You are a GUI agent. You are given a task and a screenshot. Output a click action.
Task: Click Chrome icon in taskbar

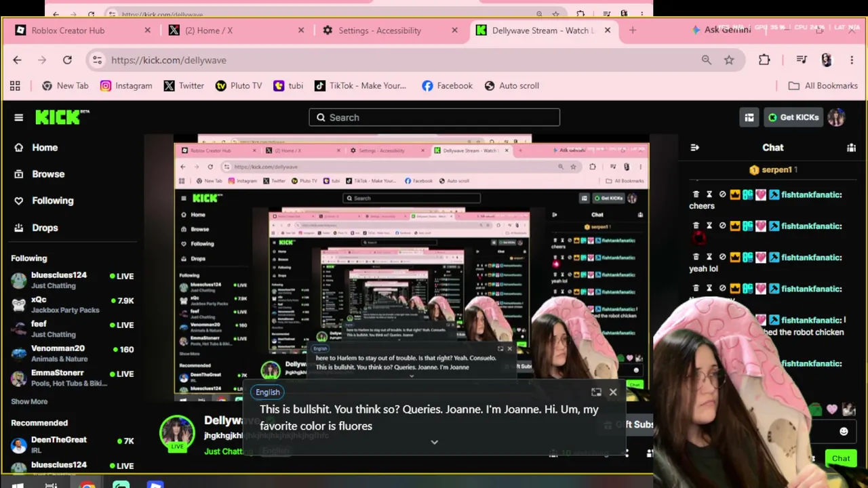pyautogui.click(x=87, y=485)
